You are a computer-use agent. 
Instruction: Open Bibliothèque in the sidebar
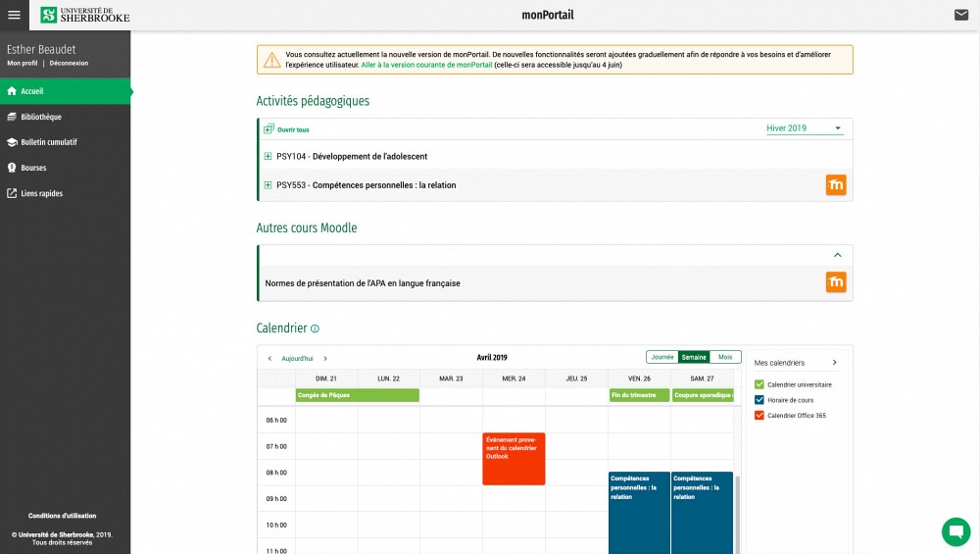point(41,117)
